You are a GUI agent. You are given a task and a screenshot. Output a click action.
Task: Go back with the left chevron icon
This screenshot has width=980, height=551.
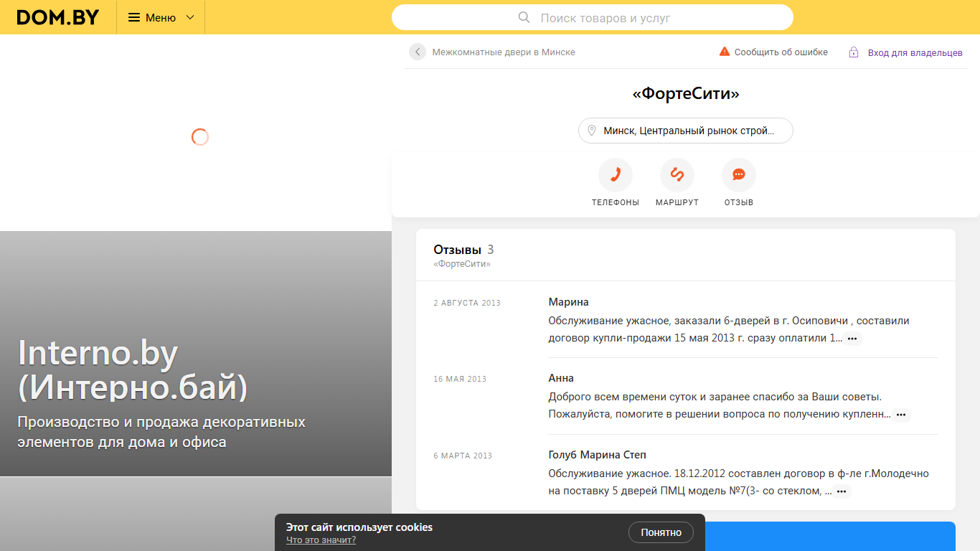click(418, 52)
